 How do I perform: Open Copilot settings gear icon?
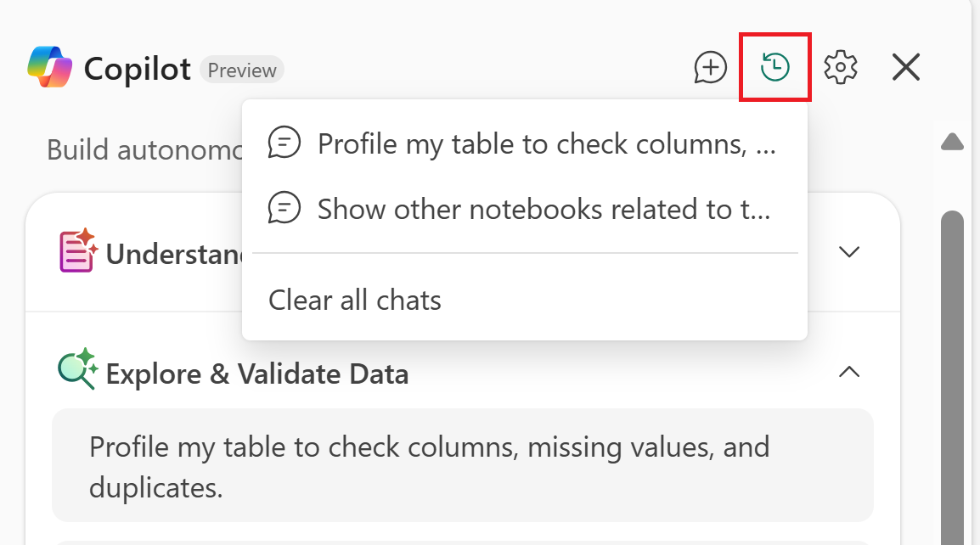click(841, 67)
